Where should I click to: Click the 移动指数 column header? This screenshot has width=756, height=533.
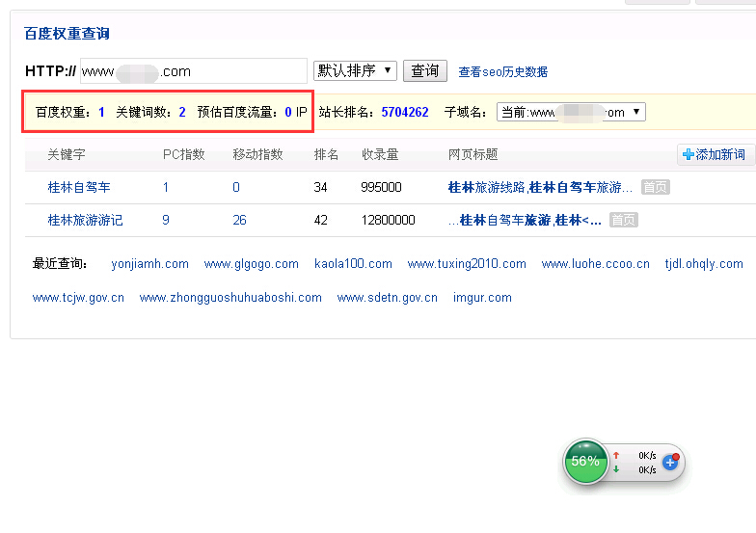coord(257,154)
